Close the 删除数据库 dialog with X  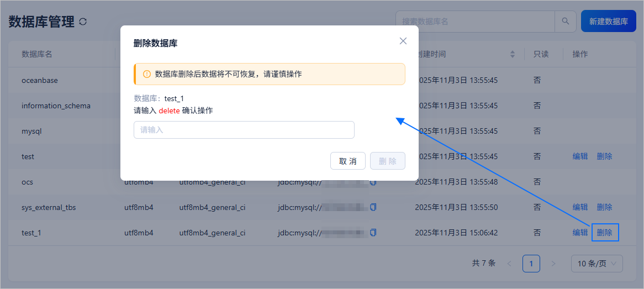[403, 41]
